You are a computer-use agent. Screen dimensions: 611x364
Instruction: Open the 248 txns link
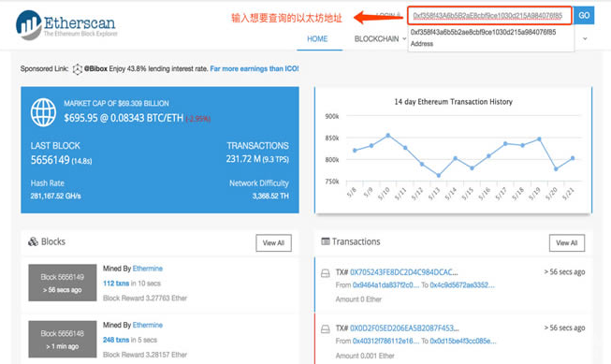[116, 340]
